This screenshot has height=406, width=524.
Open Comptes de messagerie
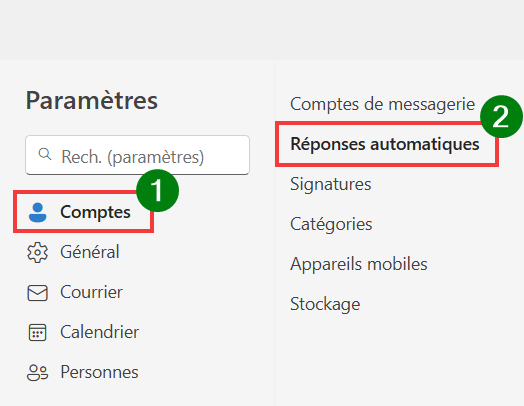click(382, 104)
